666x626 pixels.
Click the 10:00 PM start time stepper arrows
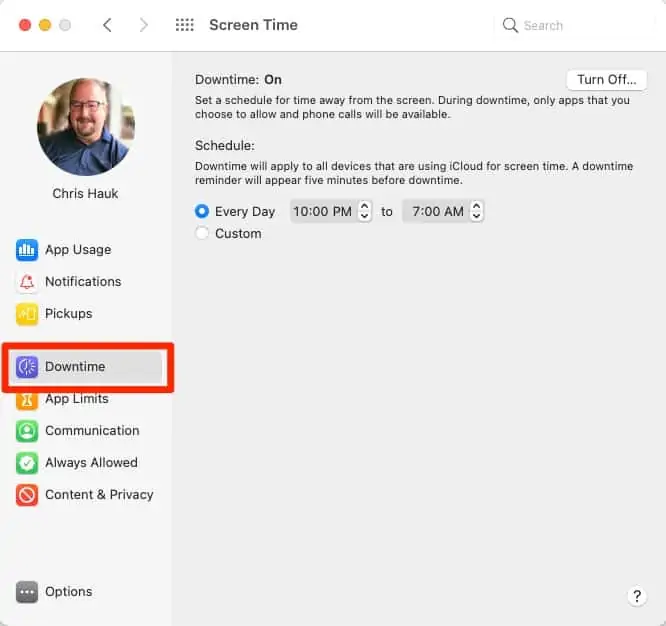tap(364, 211)
